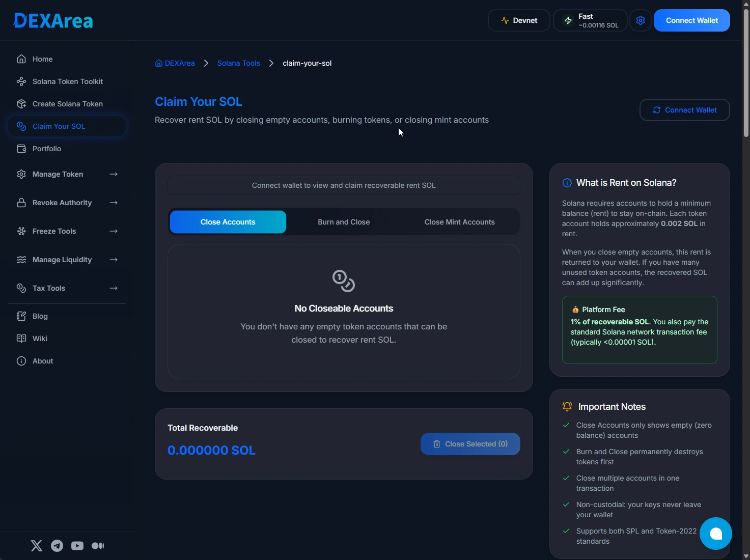The height and width of the screenshot is (560, 750).
Task: Click the Freeze Tools snowflake icon
Action: click(21, 231)
